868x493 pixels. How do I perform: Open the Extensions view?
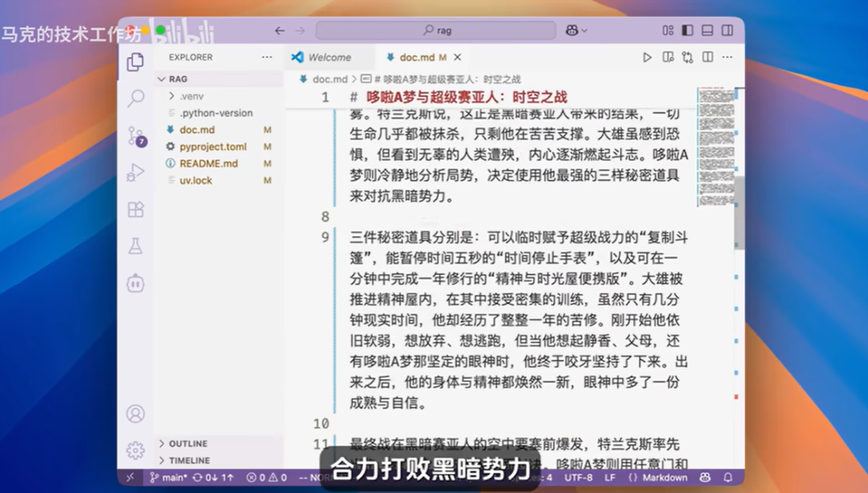click(136, 209)
